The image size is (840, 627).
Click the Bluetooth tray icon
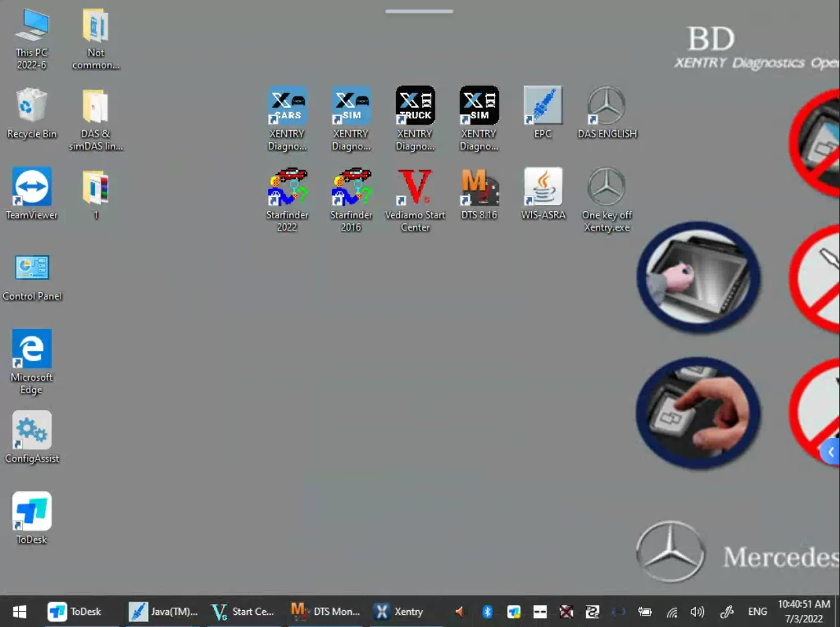pyautogui.click(x=488, y=611)
